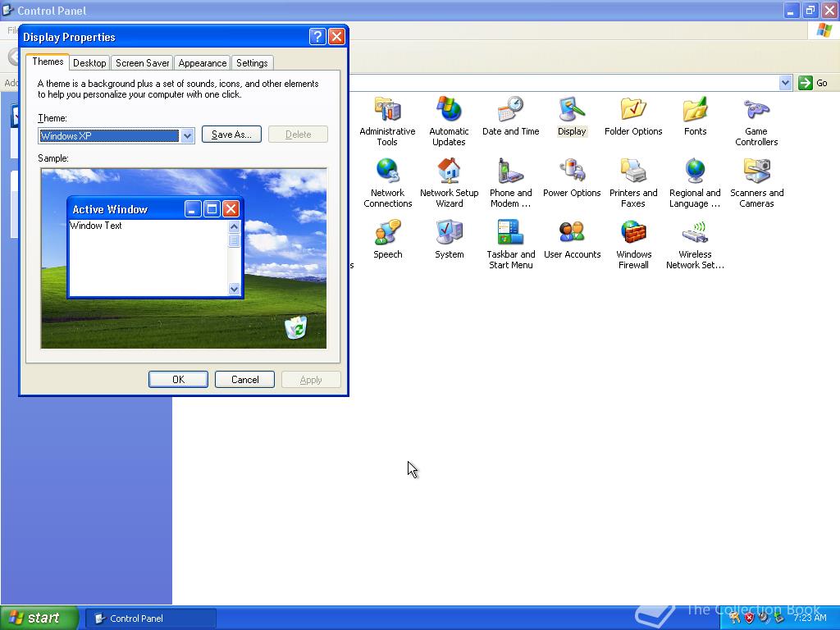840x630 pixels.
Task: Open Folder Options icon
Action: coord(633,109)
